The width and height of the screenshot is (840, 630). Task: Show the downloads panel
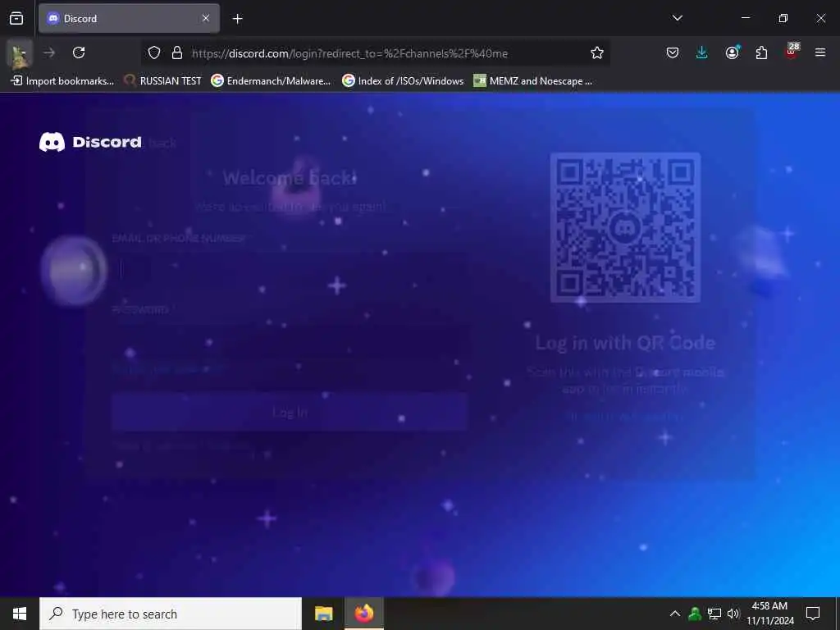(x=702, y=52)
